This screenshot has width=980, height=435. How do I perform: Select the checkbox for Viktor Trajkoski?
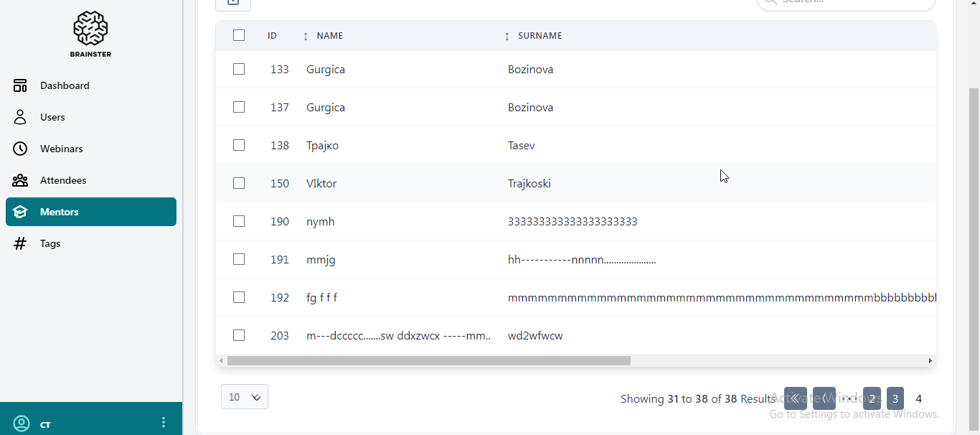239,183
